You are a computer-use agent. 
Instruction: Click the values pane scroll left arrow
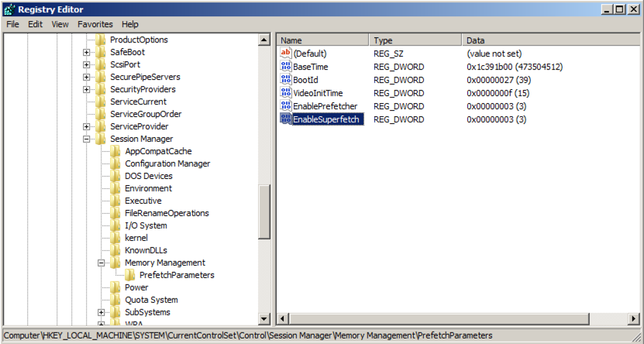coord(283,318)
